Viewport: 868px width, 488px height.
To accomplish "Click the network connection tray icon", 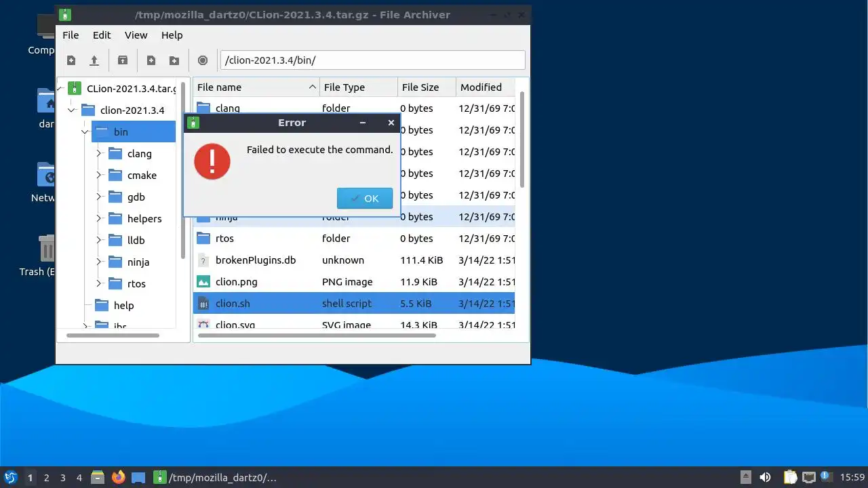I will 808,477.
